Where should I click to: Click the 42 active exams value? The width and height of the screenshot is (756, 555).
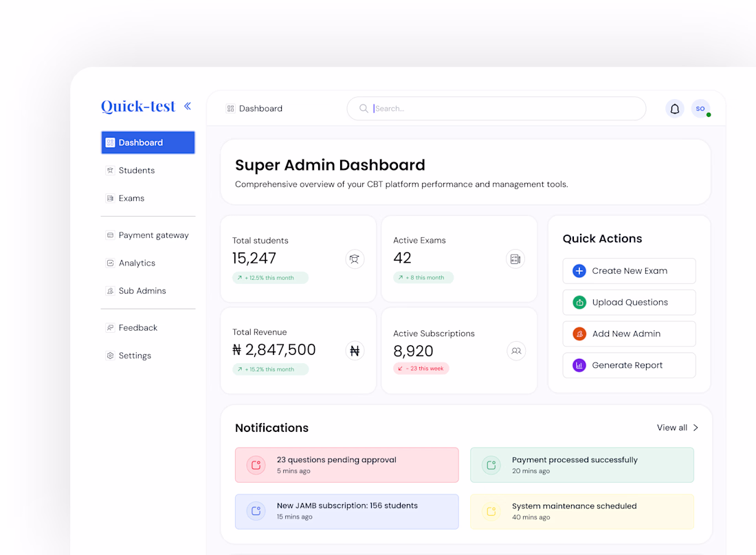402,258
